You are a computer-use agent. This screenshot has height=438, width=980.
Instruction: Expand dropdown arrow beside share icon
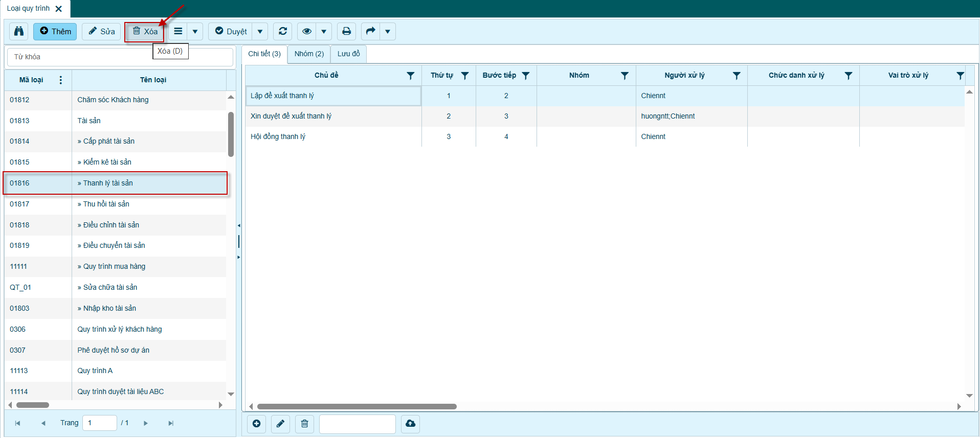click(388, 31)
